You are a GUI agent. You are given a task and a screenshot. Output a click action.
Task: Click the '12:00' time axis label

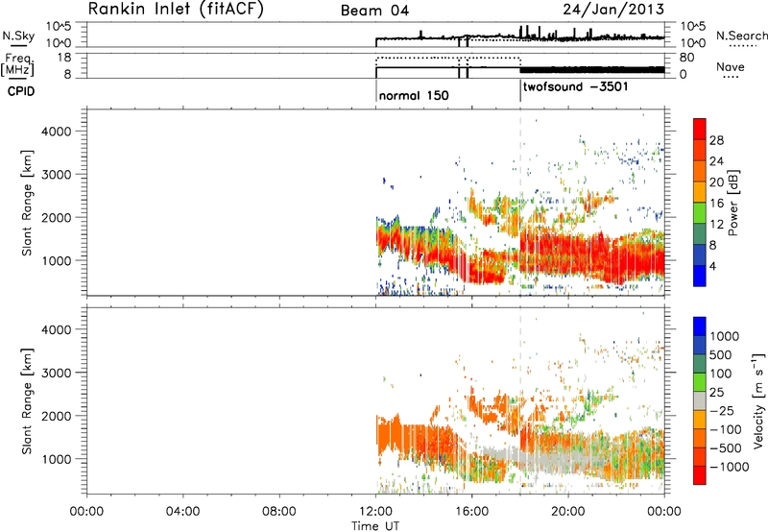point(375,512)
